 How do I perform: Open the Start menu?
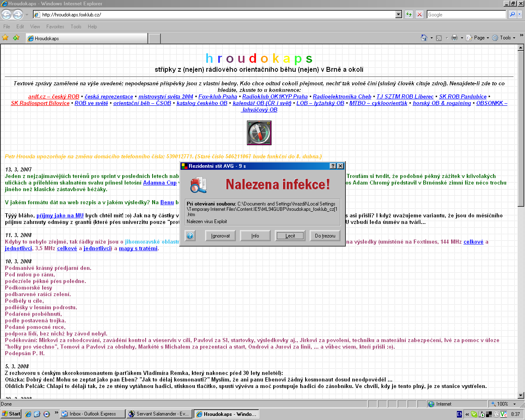(11, 414)
